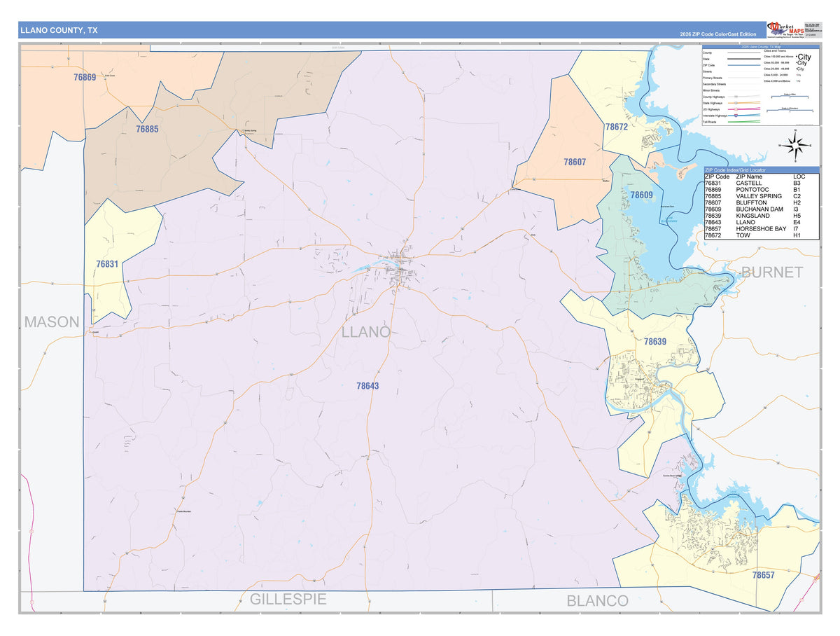The width and height of the screenshot is (840, 636).
Task: Click the 78607 ZIP label on the map
Action: pyautogui.click(x=575, y=162)
